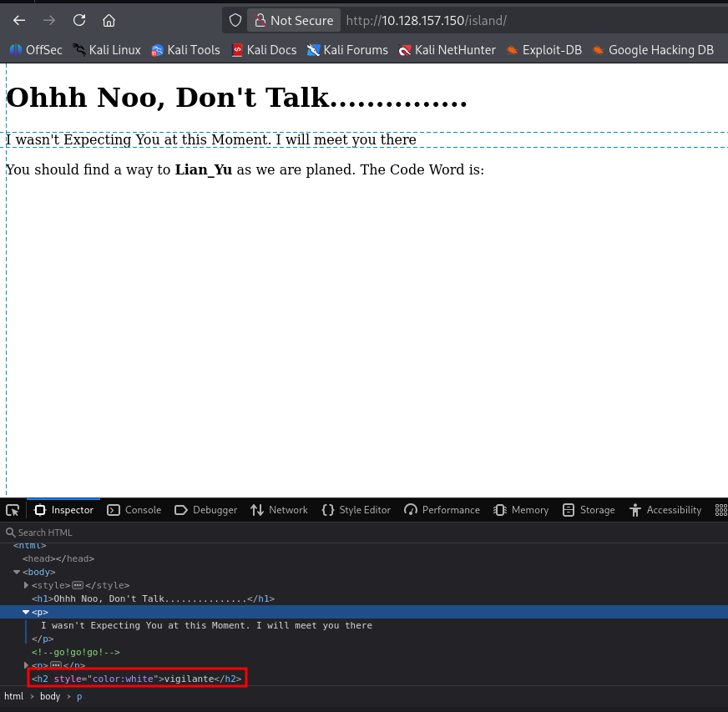Screen dimensions: 728x712
Task: Open the Kali Tools bookmark
Action: [185, 50]
